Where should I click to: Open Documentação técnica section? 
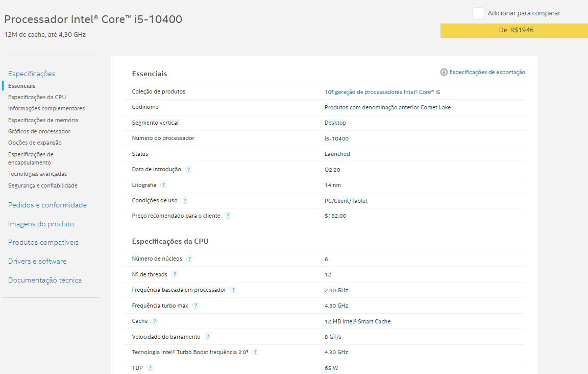click(x=45, y=280)
